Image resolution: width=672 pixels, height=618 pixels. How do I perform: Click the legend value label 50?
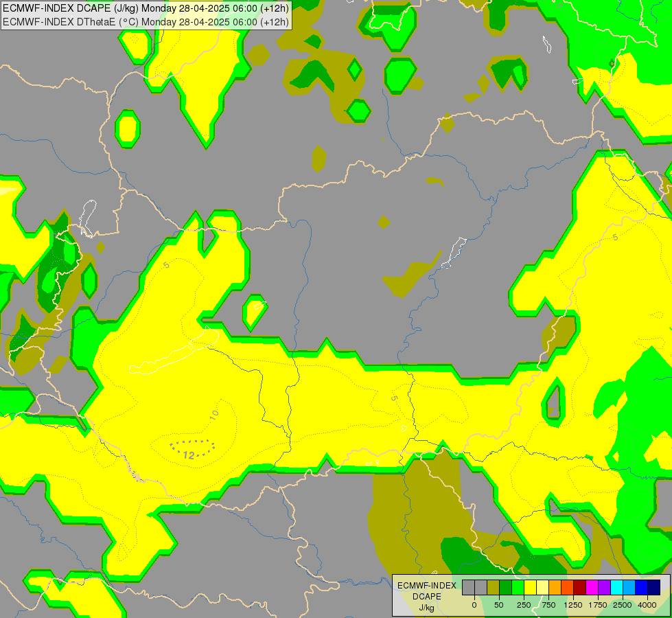[499, 605]
